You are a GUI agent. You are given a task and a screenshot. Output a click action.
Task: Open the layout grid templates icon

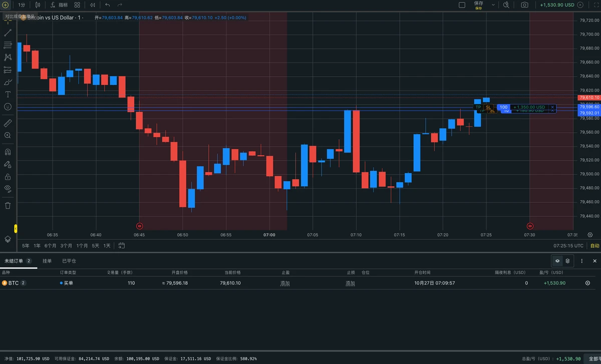(x=77, y=5)
